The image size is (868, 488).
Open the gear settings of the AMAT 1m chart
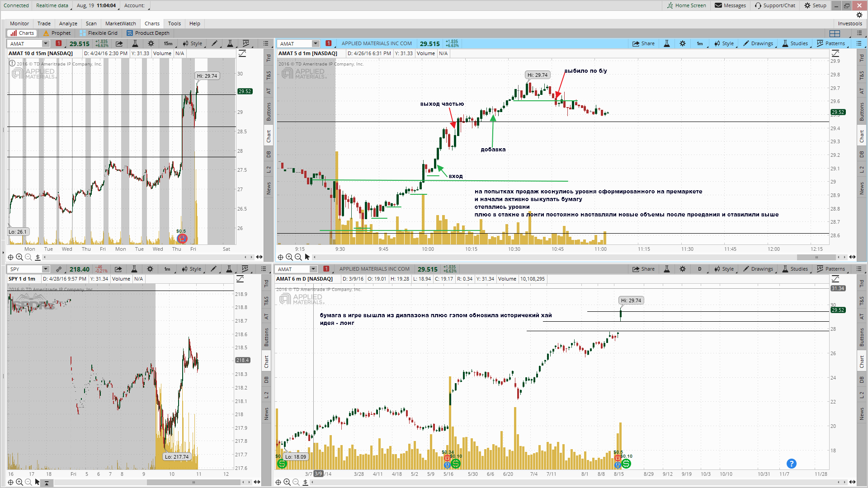tap(683, 43)
